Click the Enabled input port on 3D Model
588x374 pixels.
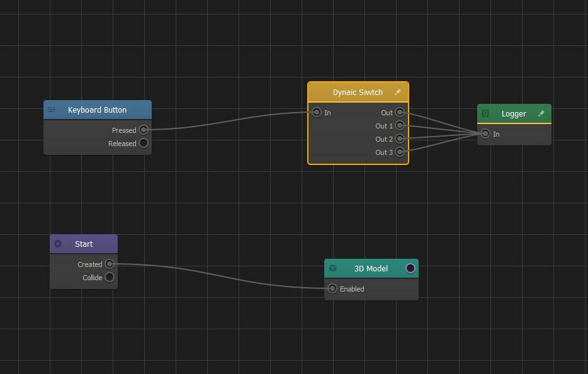click(x=332, y=289)
